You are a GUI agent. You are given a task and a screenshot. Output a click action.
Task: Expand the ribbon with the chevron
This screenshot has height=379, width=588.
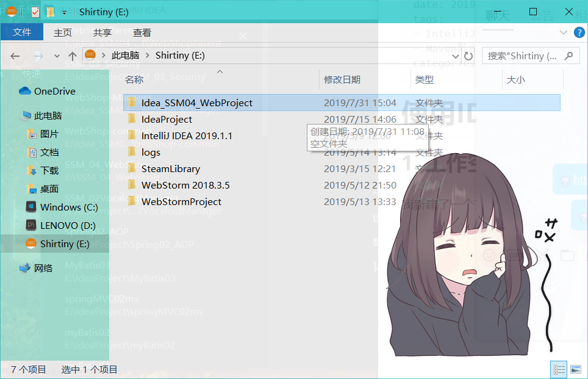(563, 32)
